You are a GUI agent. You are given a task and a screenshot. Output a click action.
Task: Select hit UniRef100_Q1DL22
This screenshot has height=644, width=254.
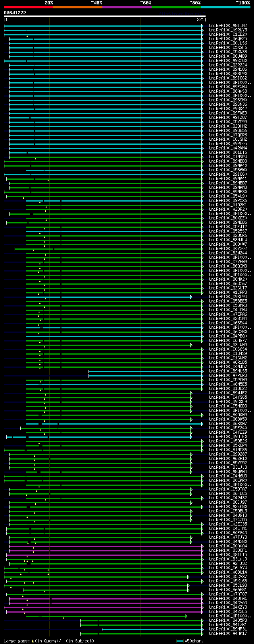click(x=228, y=388)
